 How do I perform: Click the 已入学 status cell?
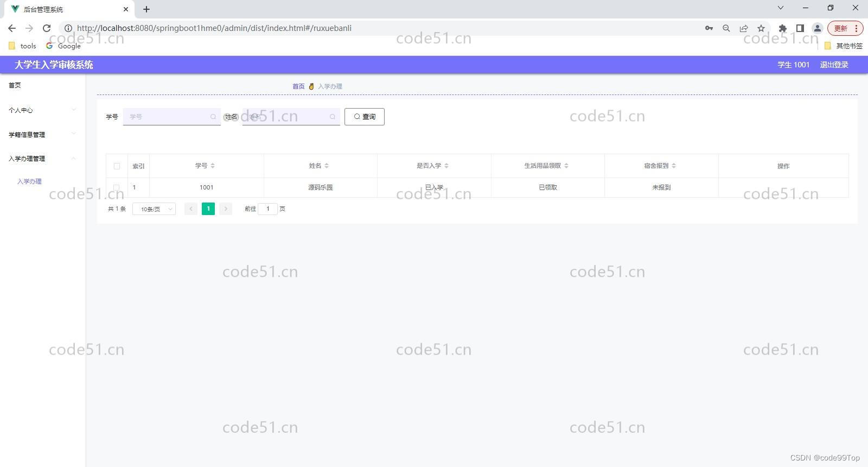434,187
